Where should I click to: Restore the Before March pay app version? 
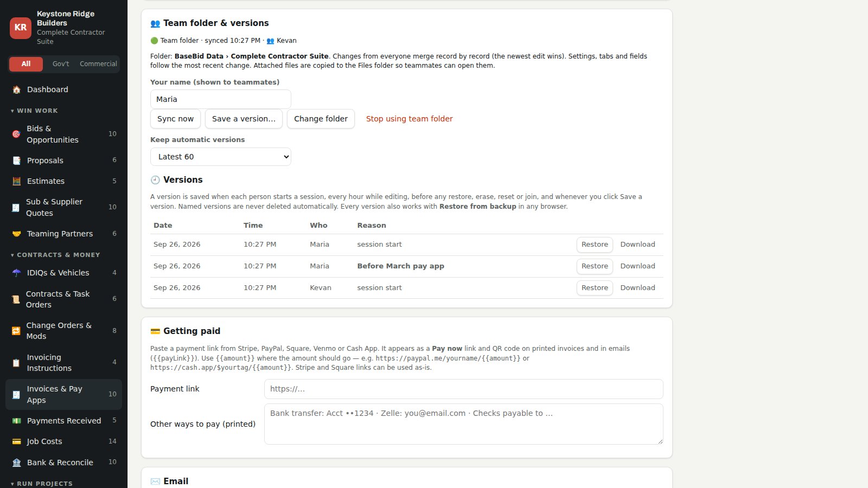click(595, 266)
